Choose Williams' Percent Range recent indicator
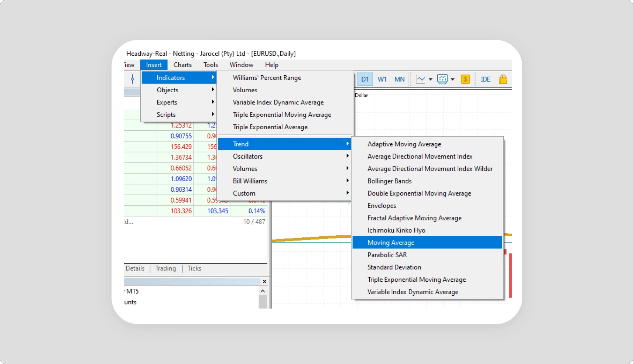 [x=285, y=78]
